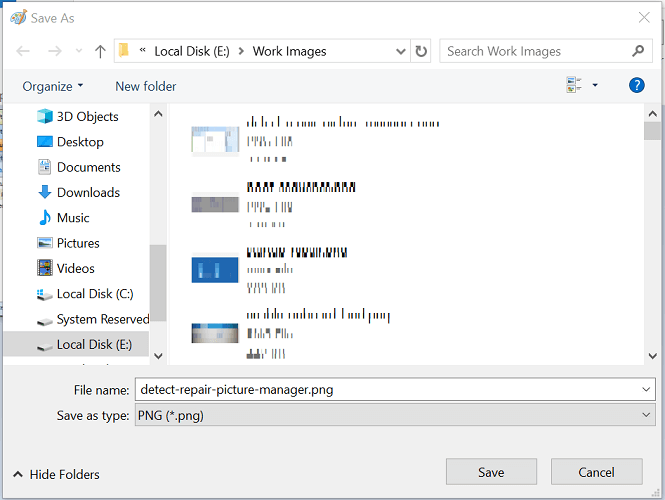Open the Organize menu
The height and width of the screenshot is (500, 665).
click(x=53, y=86)
